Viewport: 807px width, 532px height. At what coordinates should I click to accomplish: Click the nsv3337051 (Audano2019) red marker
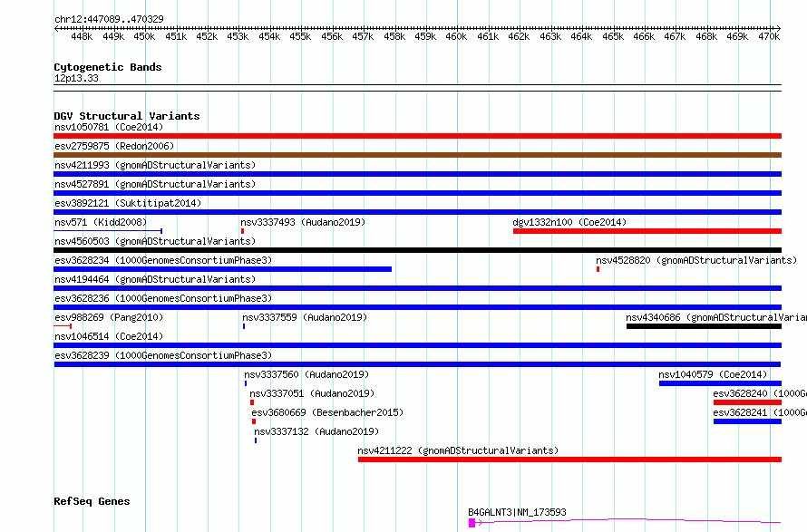click(252, 402)
